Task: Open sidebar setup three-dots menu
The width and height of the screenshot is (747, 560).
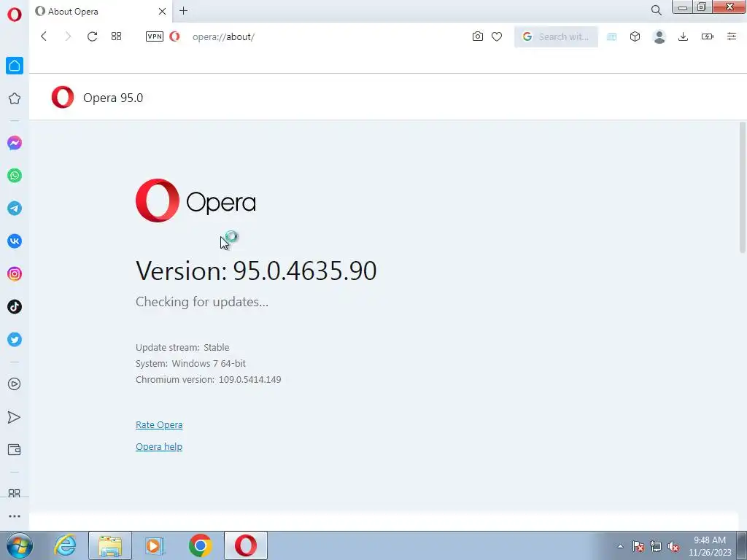Action: tap(15, 516)
